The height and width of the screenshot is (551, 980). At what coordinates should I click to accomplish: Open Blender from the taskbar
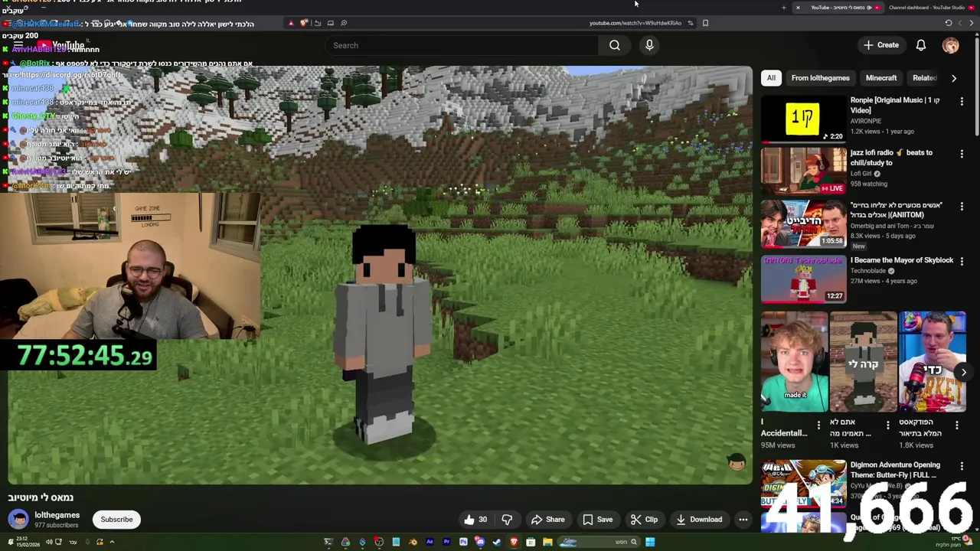pyautogui.click(x=413, y=542)
